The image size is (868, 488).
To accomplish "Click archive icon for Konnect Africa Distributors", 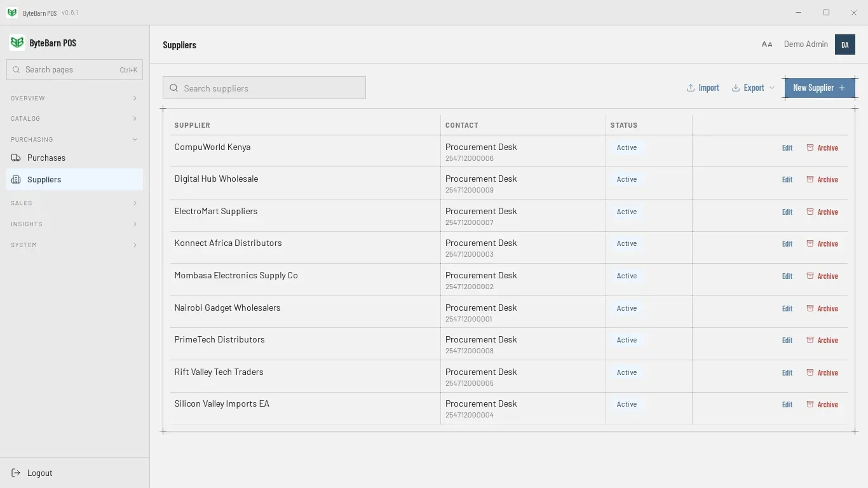I will tap(810, 243).
